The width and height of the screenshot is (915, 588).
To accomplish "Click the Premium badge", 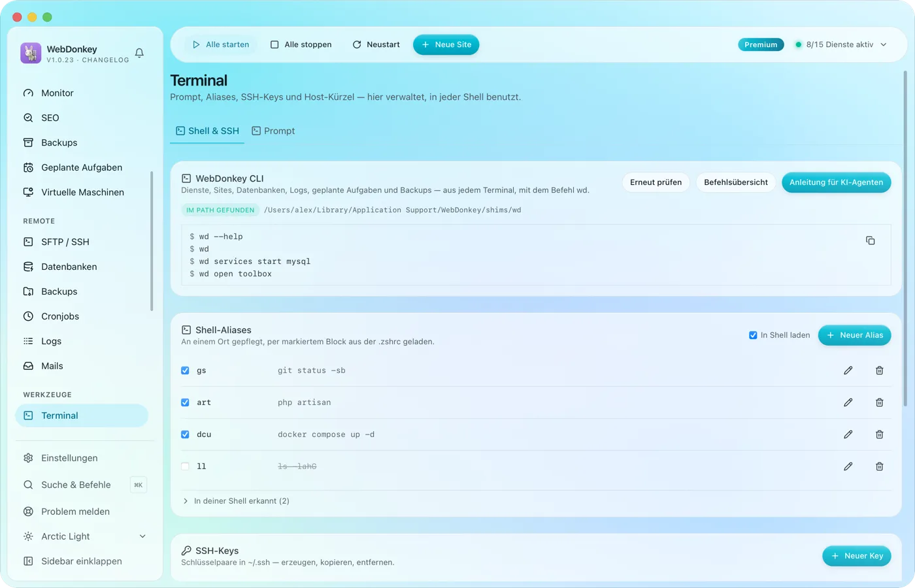I will point(761,44).
